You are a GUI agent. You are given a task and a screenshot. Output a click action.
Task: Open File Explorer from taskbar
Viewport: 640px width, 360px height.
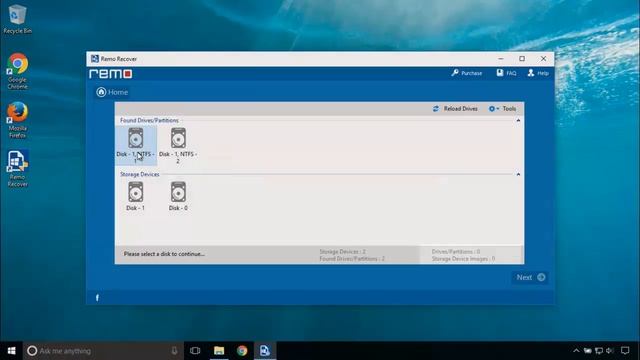pyautogui.click(x=219, y=351)
